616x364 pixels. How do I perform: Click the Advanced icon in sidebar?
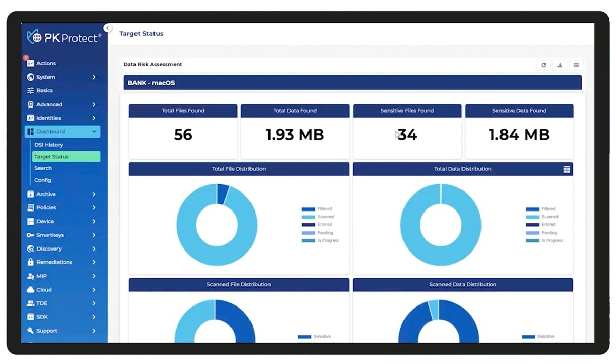click(30, 104)
